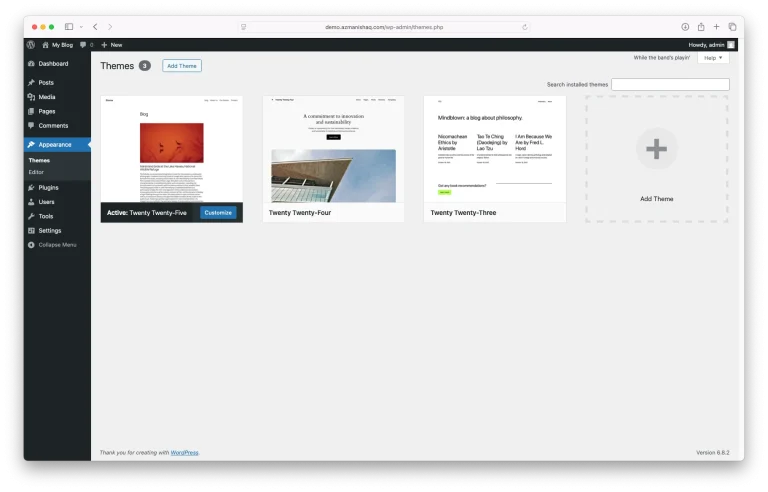Reload the page with the refresh icon

tap(525, 27)
